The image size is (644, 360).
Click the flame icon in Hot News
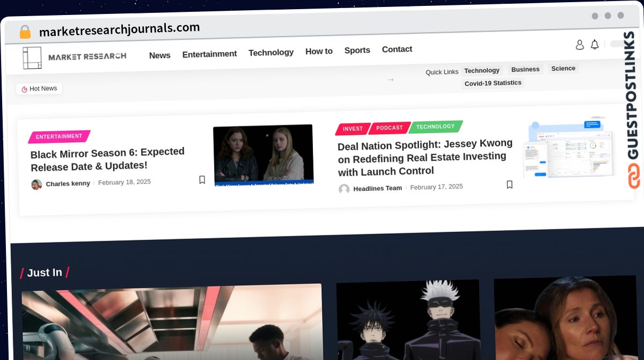pos(24,89)
